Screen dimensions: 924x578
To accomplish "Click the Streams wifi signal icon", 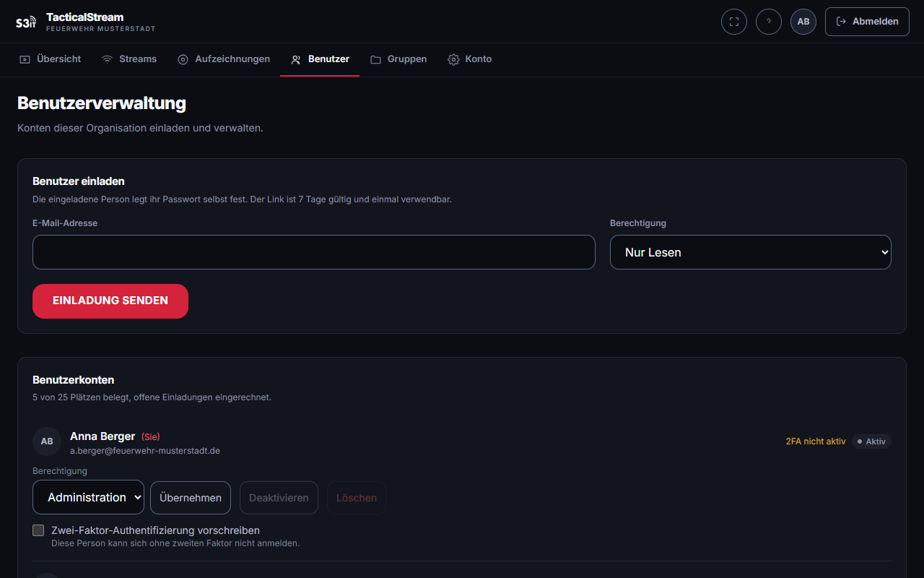I will click(107, 59).
